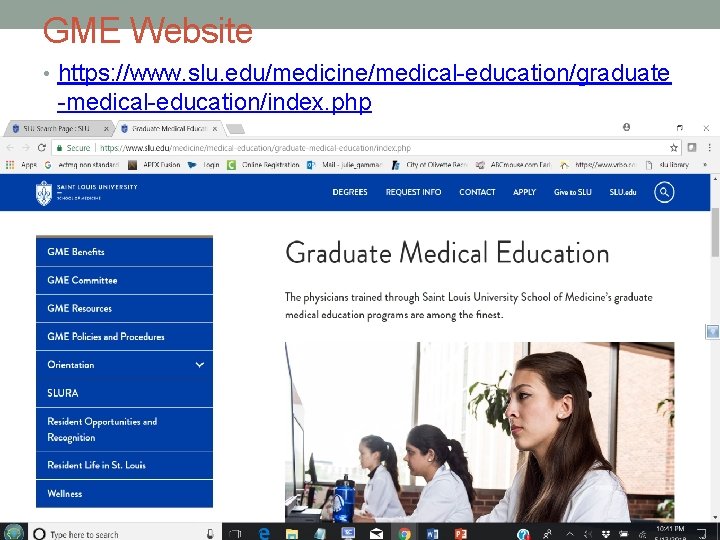Open the APEX Fusion bookmark
The height and width of the screenshot is (540, 720).
154,165
